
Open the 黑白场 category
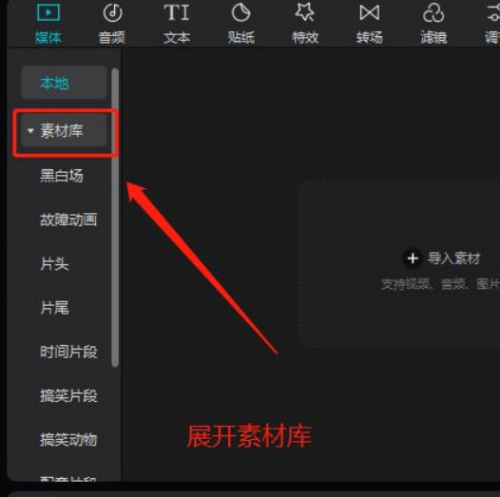click(x=62, y=175)
